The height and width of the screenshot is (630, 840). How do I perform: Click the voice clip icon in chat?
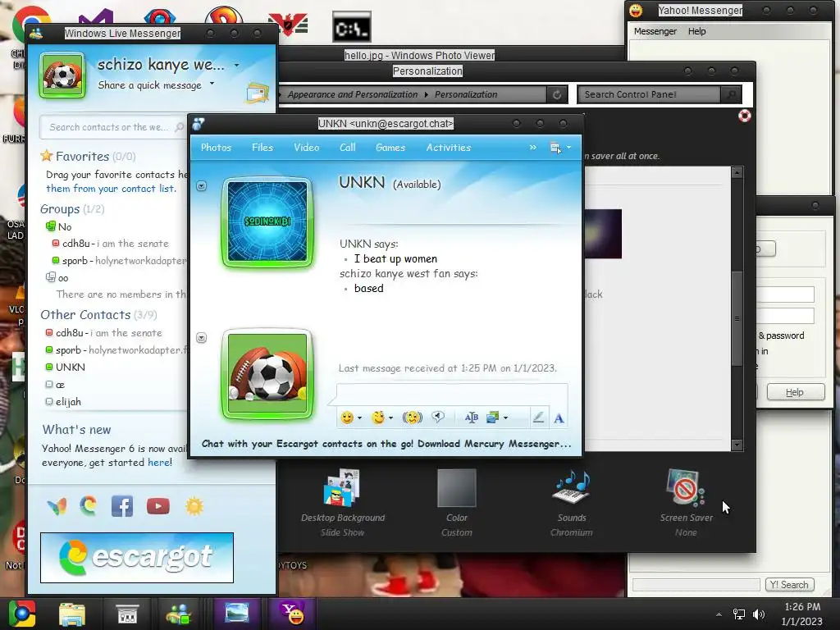(438, 418)
